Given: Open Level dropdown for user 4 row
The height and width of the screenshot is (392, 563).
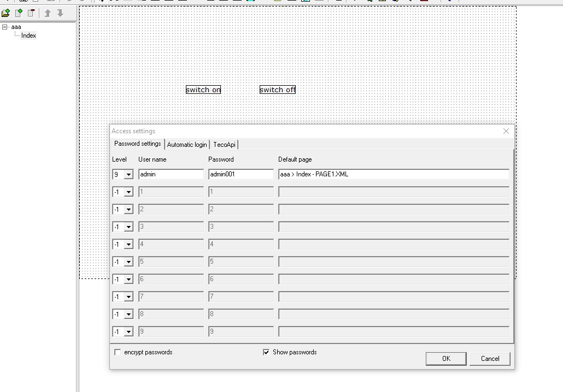Looking at the screenshot, I should tap(128, 245).
